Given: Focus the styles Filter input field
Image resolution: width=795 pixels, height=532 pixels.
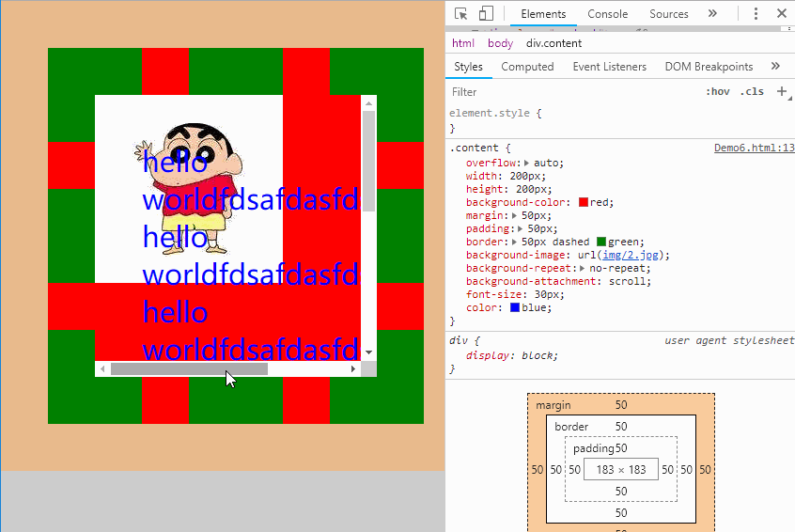Looking at the screenshot, I should coord(573,92).
